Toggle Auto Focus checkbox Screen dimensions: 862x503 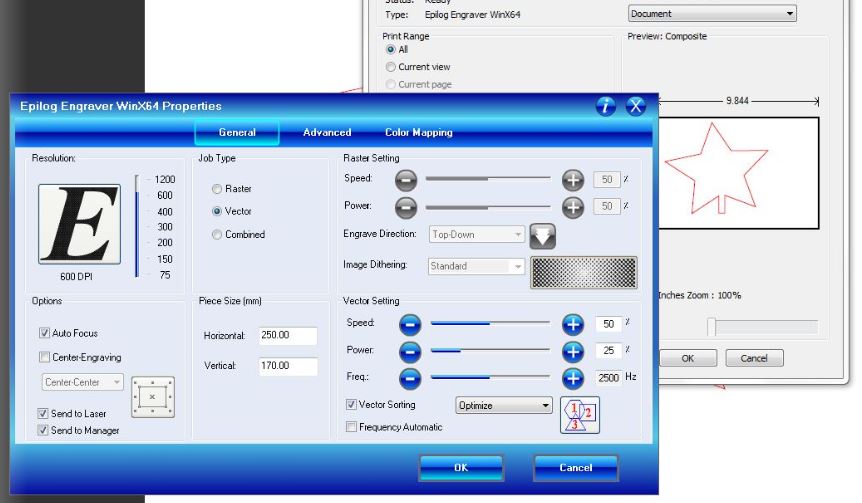(x=45, y=333)
